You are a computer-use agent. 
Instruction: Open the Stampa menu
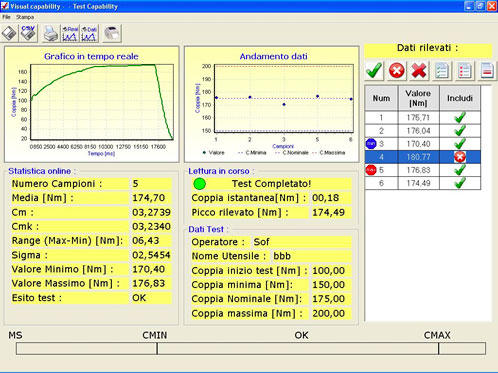click(25, 17)
